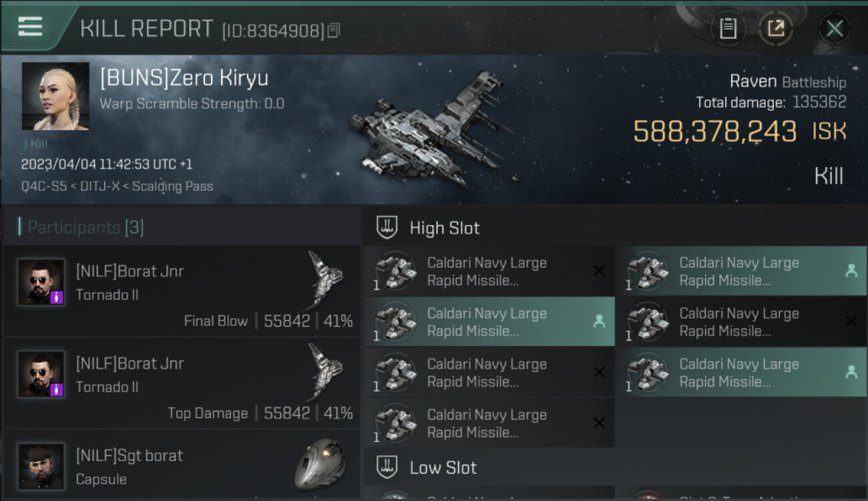The image size is (868, 501).
Task: Select highlighted dropped launcher in left column
Action: (489, 322)
